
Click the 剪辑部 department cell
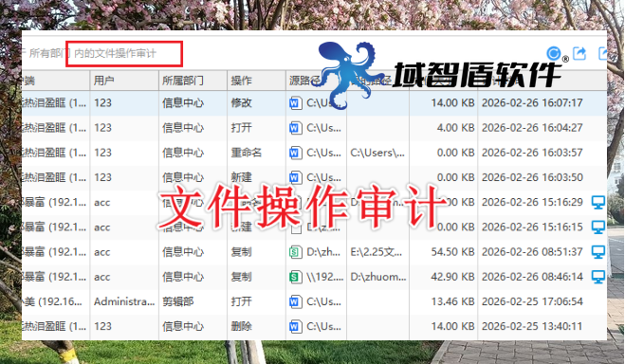[177, 301]
